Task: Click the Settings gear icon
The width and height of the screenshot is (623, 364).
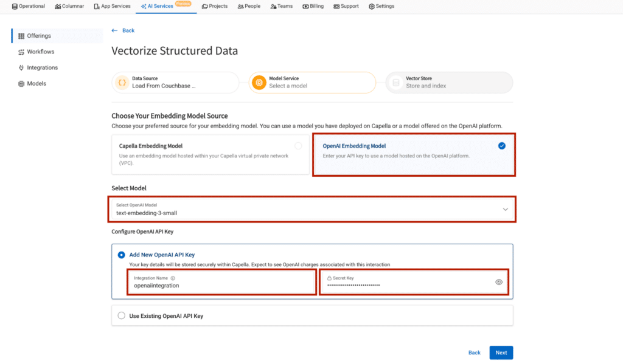Action: (372, 6)
